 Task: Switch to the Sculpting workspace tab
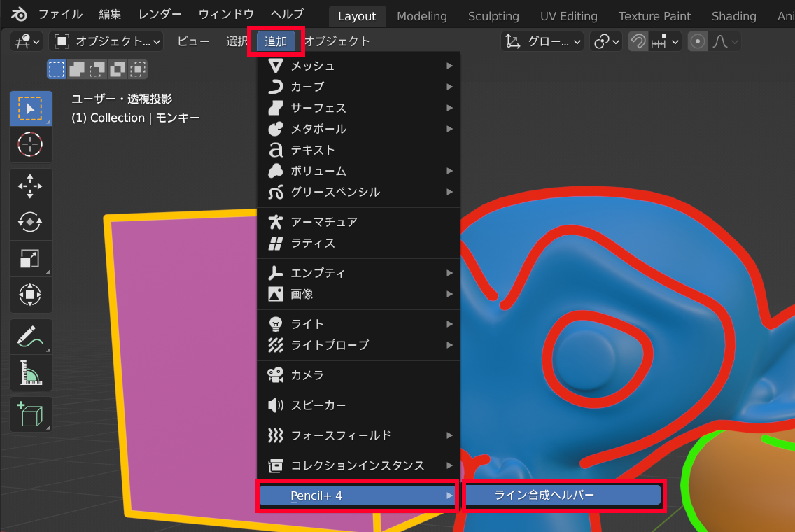[x=493, y=15]
